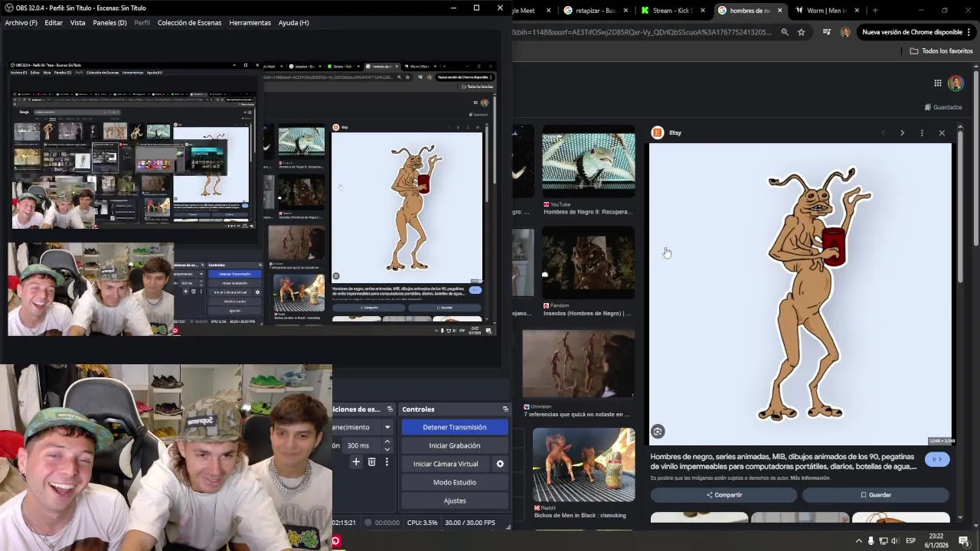
Task: Click CPU: 3.5% in OBS status bar
Action: click(x=423, y=523)
